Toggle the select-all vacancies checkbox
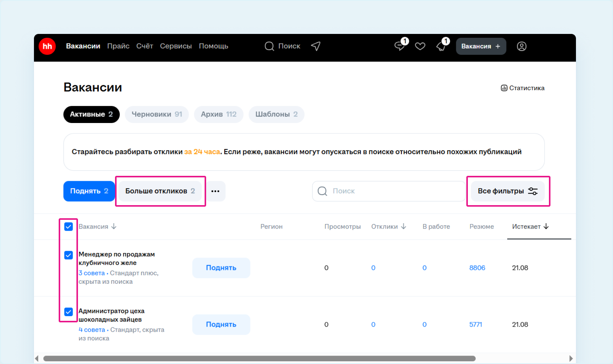 tap(68, 227)
